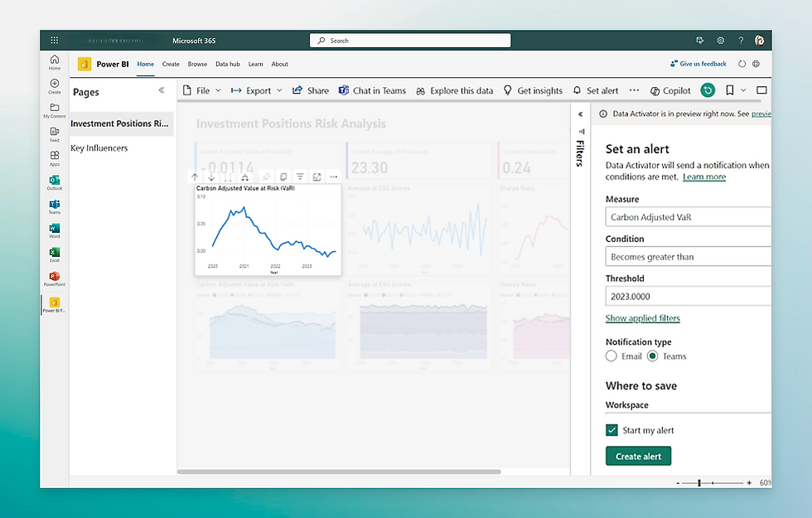The image size is (812, 518).
Task: Open the help question mark icon
Action: point(741,40)
